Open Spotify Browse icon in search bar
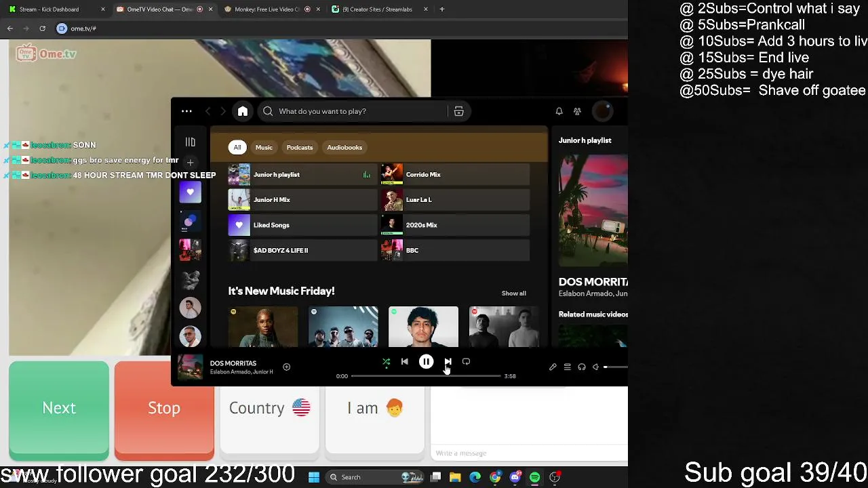The height and width of the screenshot is (488, 868). (458, 111)
